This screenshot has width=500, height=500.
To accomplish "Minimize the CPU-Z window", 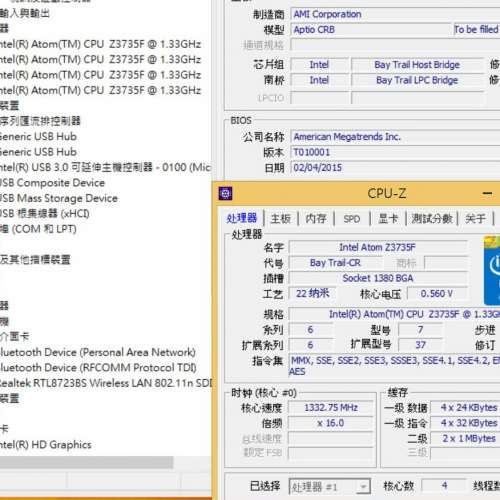I will (x=487, y=193).
